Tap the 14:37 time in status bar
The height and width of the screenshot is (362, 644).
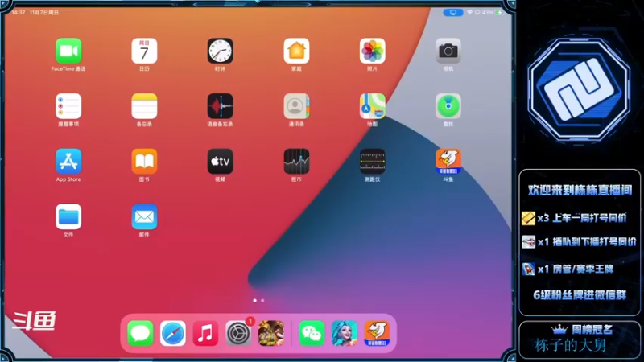tap(19, 13)
